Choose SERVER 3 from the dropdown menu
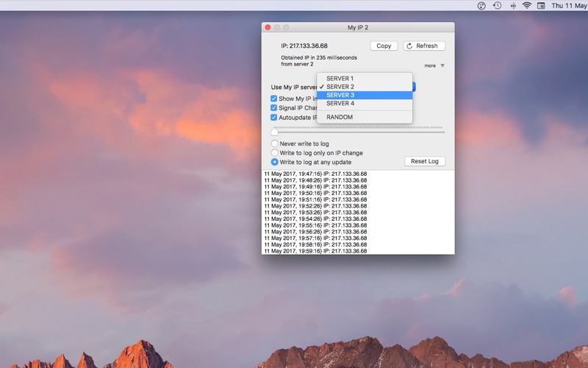The width and height of the screenshot is (588, 368). click(x=340, y=95)
